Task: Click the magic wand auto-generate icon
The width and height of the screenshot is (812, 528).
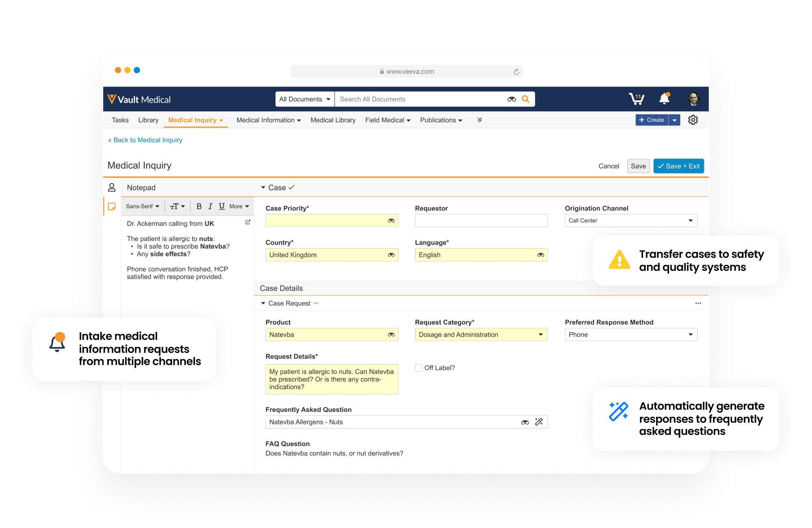Action: click(539, 422)
